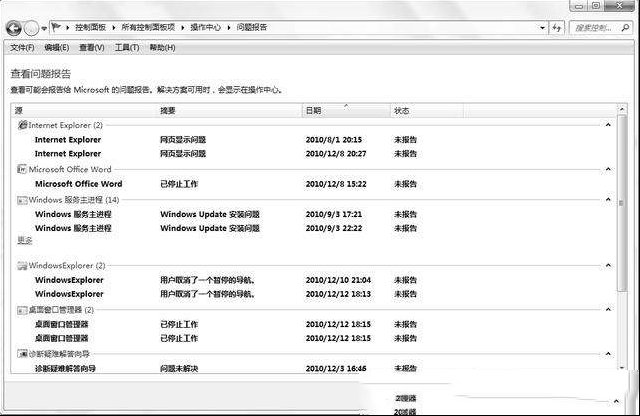
Task: Select WindowsExplorer report dated 2010/12/10 21:04
Action: 314,280
